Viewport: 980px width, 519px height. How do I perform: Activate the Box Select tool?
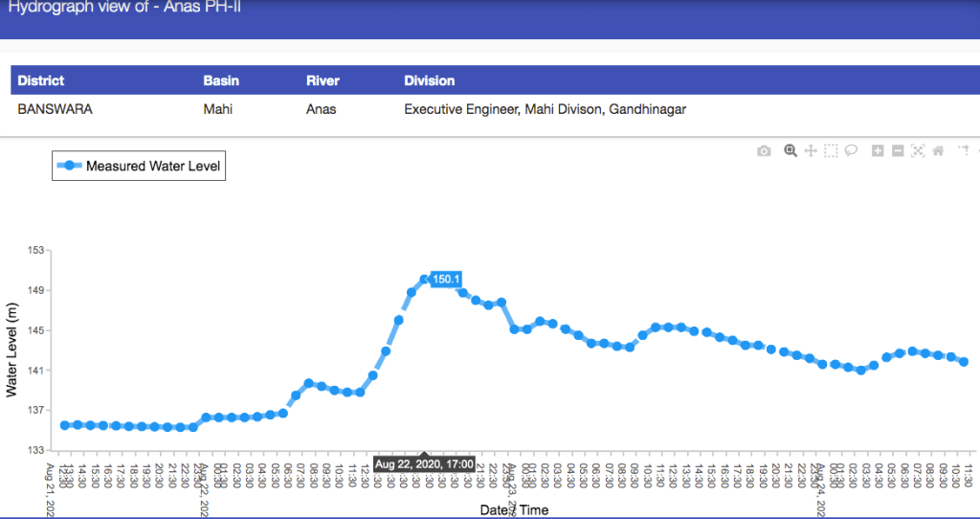831,150
